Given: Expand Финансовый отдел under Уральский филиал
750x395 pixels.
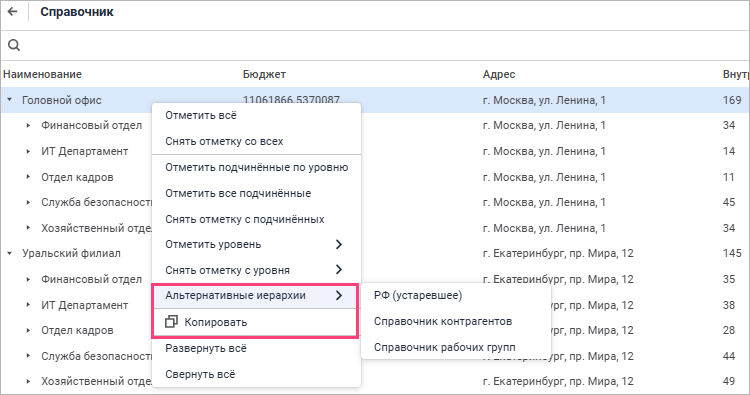Looking at the screenshot, I should point(28,279).
